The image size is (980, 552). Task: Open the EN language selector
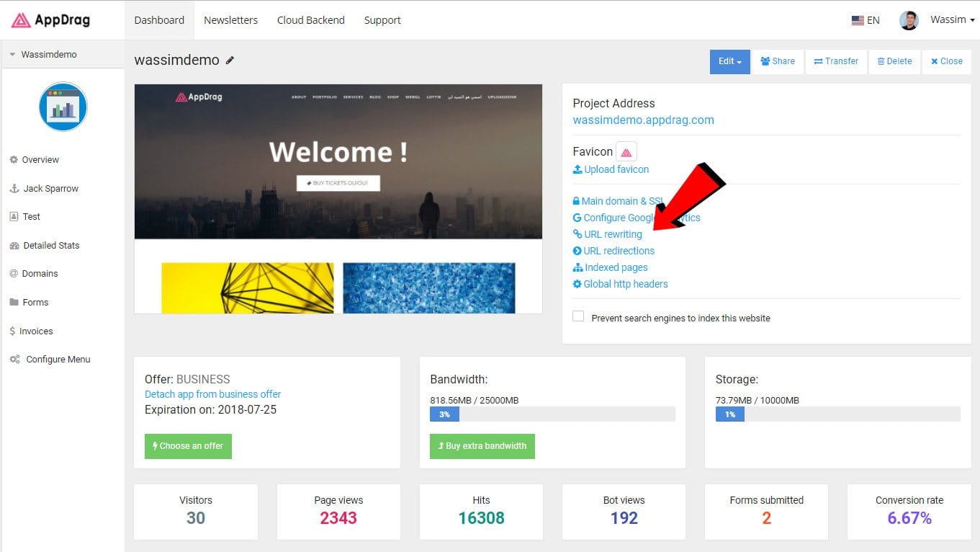click(866, 20)
